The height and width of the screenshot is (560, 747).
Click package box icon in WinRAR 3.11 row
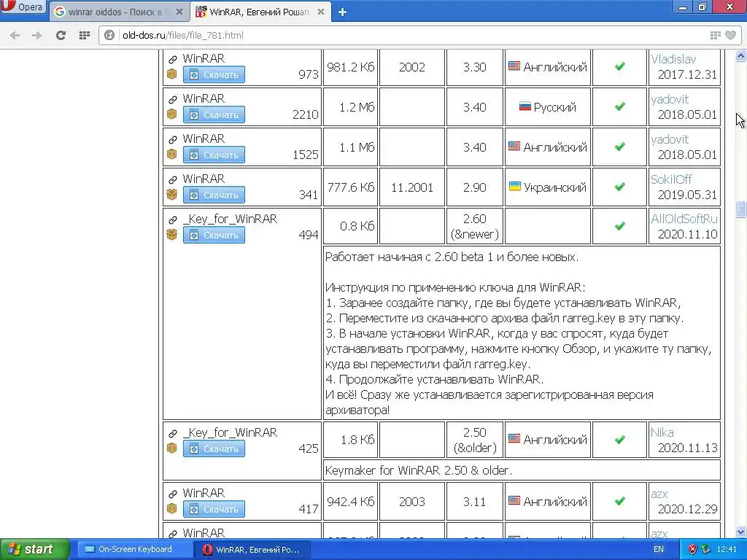[172, 508]
